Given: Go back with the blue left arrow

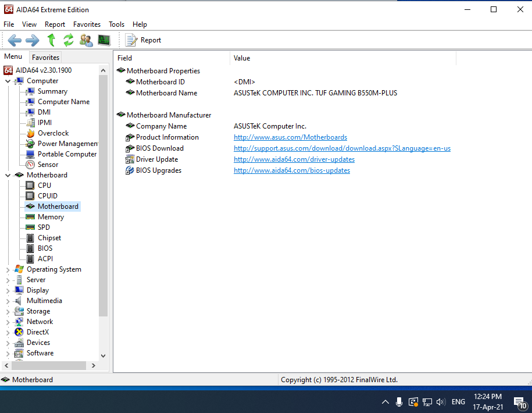Looking at the screenshot, I should point(15,40).
